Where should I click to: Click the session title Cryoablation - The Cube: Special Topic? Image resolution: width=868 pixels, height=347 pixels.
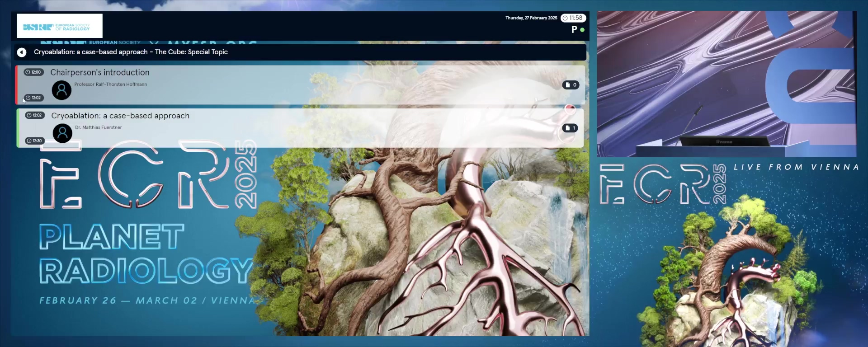tap(131, 52)
